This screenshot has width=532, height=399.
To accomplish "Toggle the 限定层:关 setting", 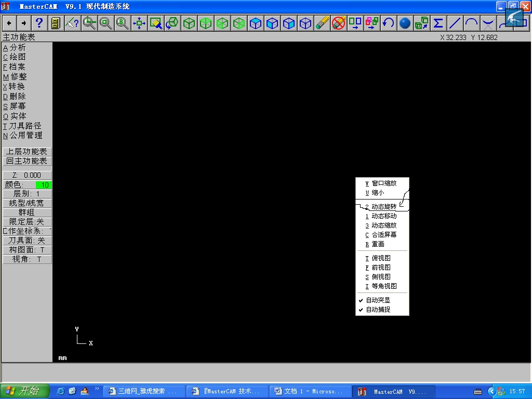I will [x=27, y=222].
